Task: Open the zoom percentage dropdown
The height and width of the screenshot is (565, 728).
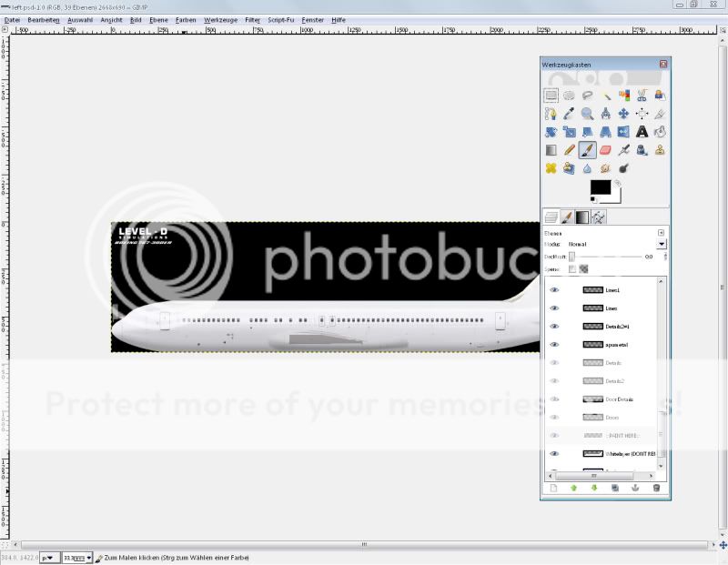Action: [89, 557]
